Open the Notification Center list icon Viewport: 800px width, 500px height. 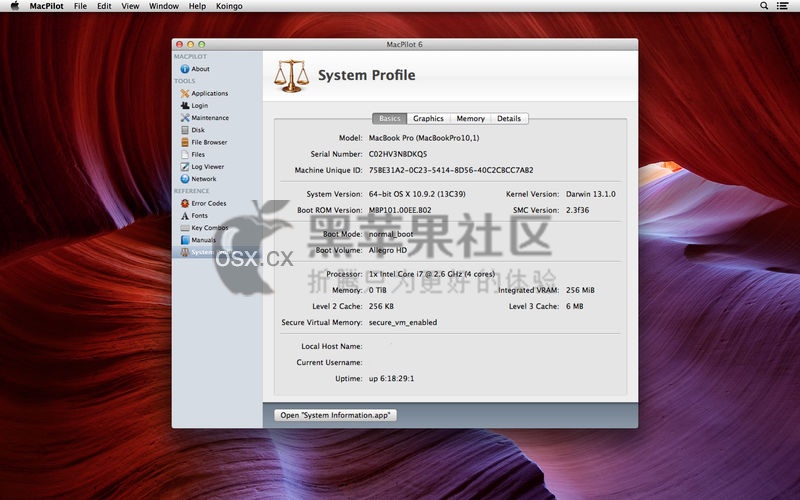click(782, 6)
